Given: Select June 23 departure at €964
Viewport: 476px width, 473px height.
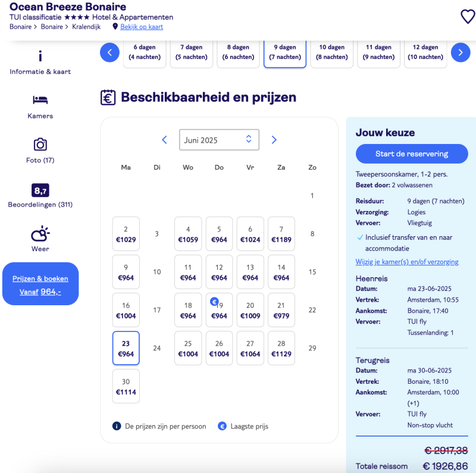Looking at the screenshot, I should point(126,348).
